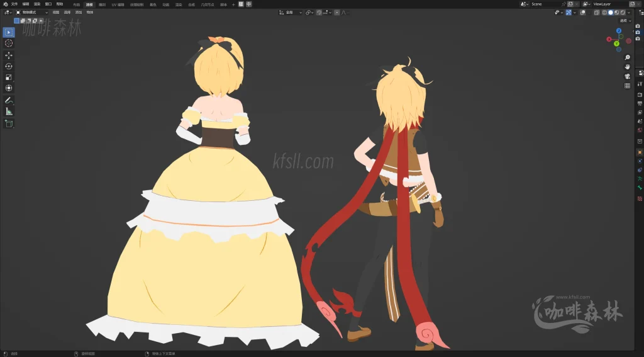Toggle viewport gizmo display button
Screen dimensions: 644x357
click(569, 13)
